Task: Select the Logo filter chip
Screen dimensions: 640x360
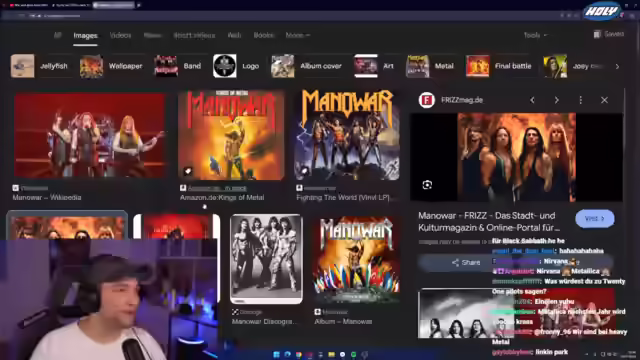Action: point(236,66)
